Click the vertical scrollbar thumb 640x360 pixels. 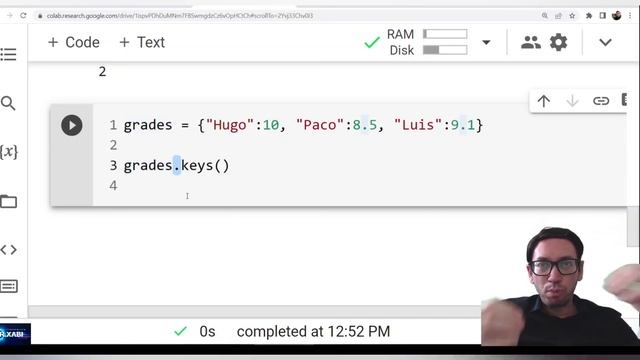click(633, 227)
